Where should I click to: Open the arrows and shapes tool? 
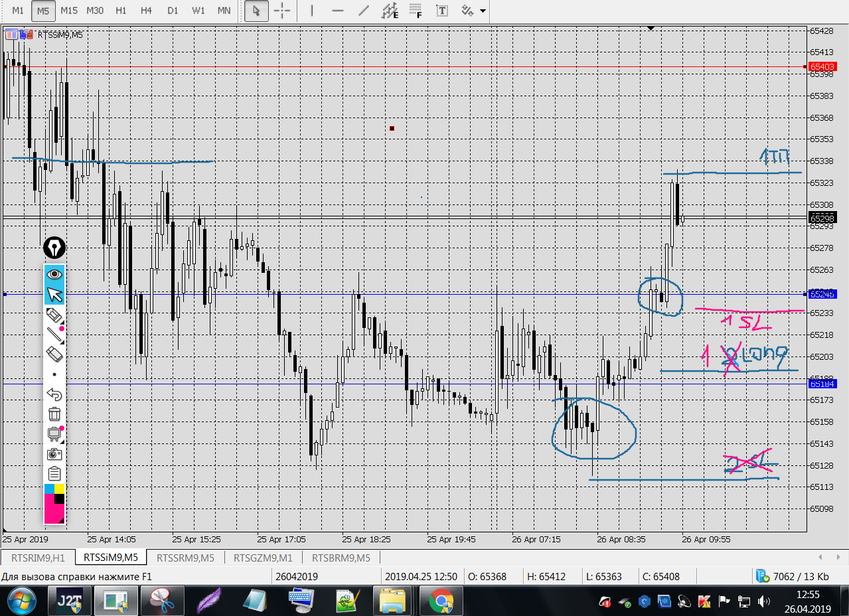click(x=467, y=11)
